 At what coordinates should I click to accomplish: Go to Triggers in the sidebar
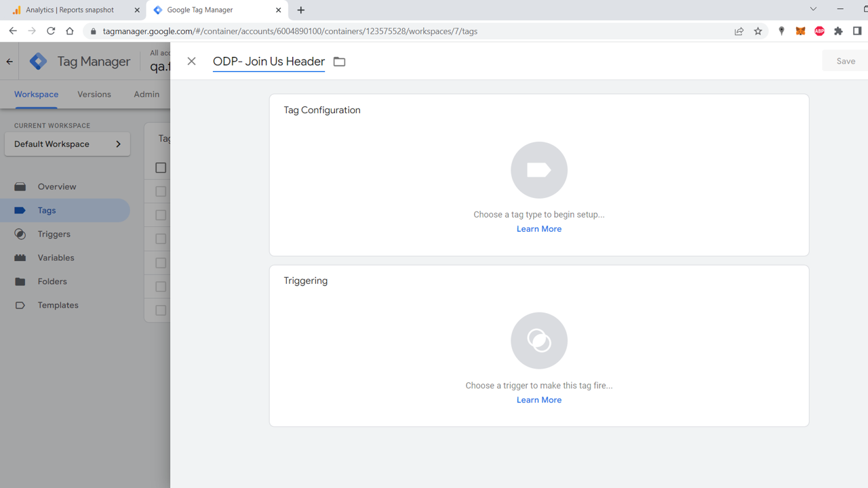click(x=54, y=234)
